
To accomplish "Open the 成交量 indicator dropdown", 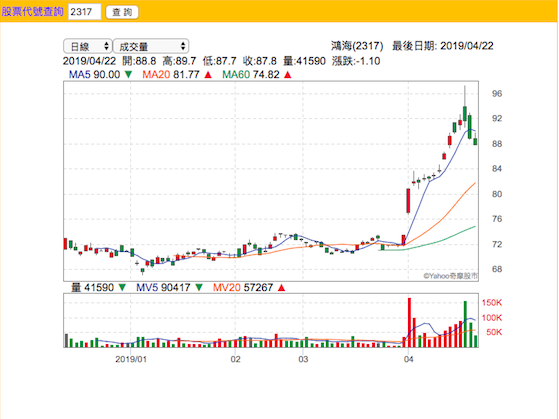I will point(151,46).
